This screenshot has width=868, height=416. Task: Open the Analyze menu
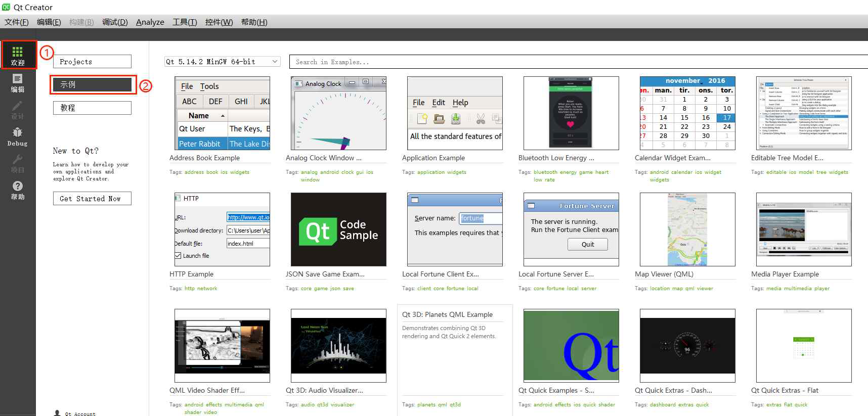click(x=150, y=22)
